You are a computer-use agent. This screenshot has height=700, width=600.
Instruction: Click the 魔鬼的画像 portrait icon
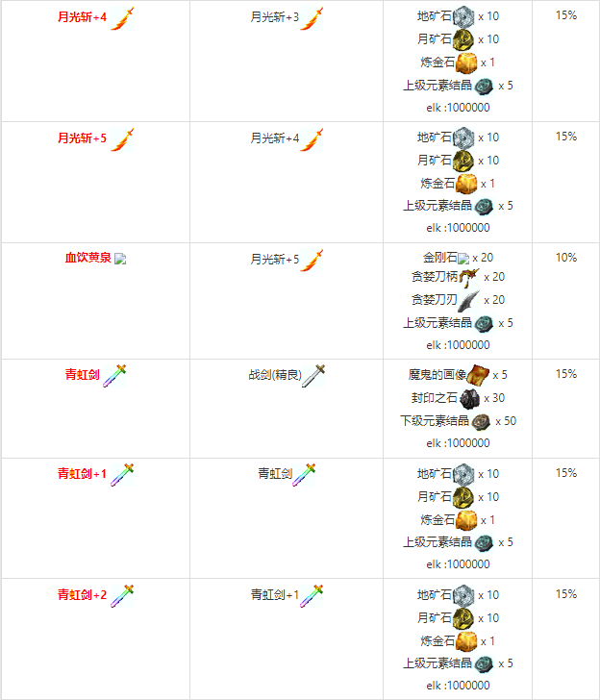tap(478, 375)
